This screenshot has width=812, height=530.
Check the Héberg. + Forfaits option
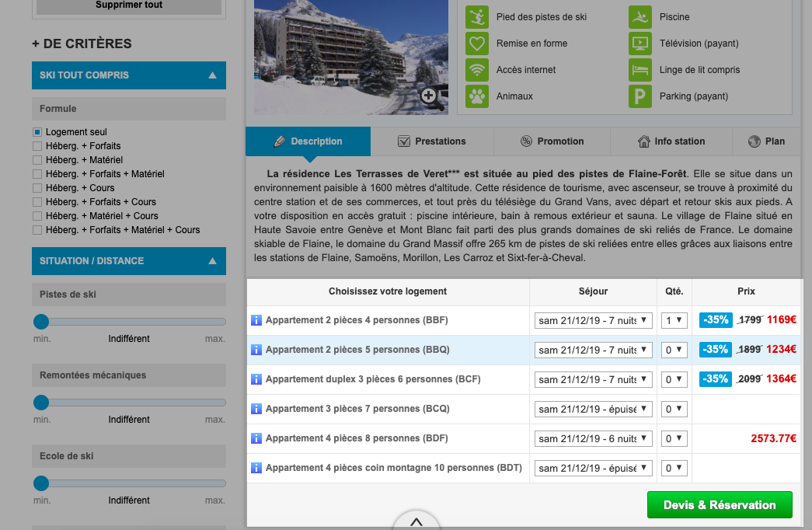(x=37, y=146)
